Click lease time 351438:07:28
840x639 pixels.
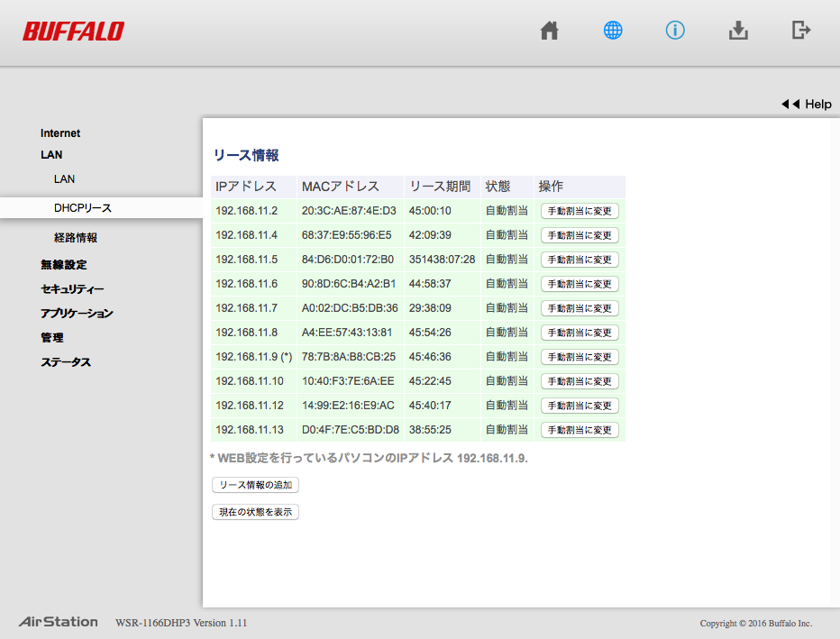442,260
